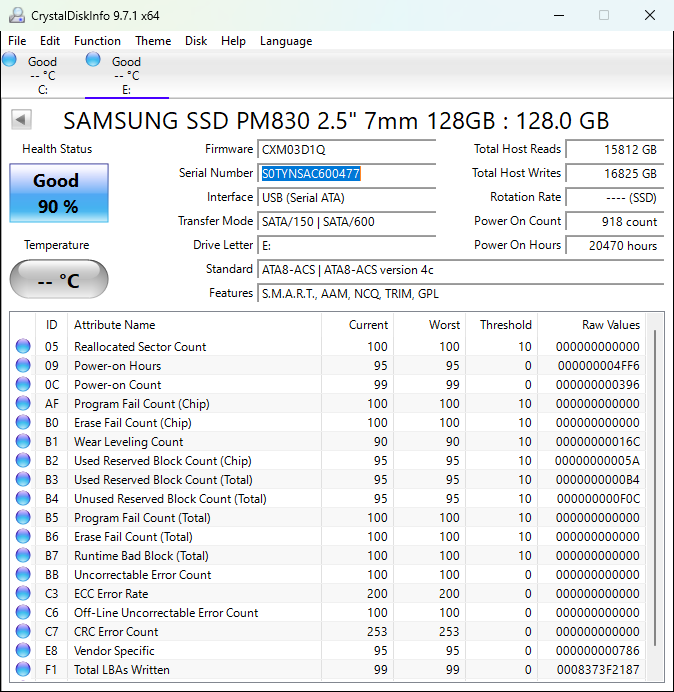Click the Raw Values column header
Viewport: 674px width, 692px height.
pyautogui.click(x=591, y=325)
